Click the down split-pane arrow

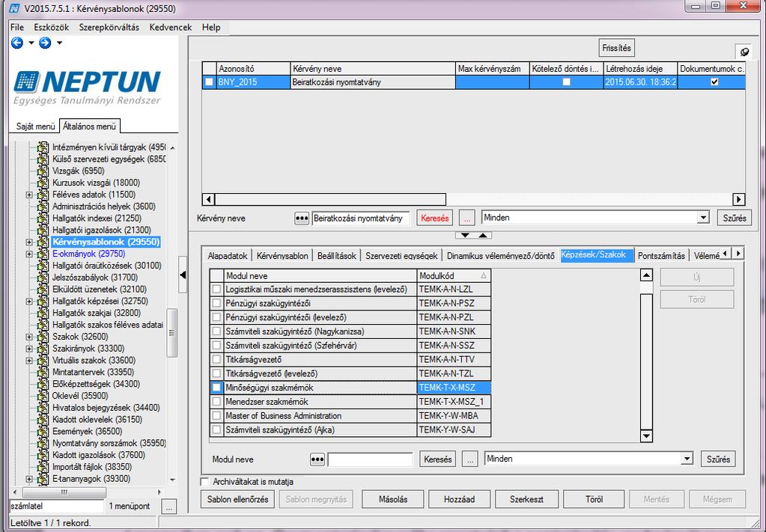pos(464,235)
